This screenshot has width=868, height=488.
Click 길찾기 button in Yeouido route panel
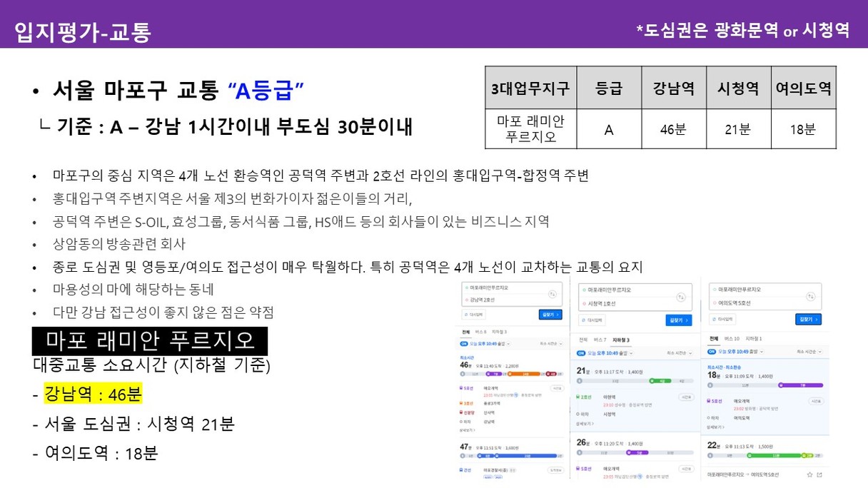click(809, 319)
